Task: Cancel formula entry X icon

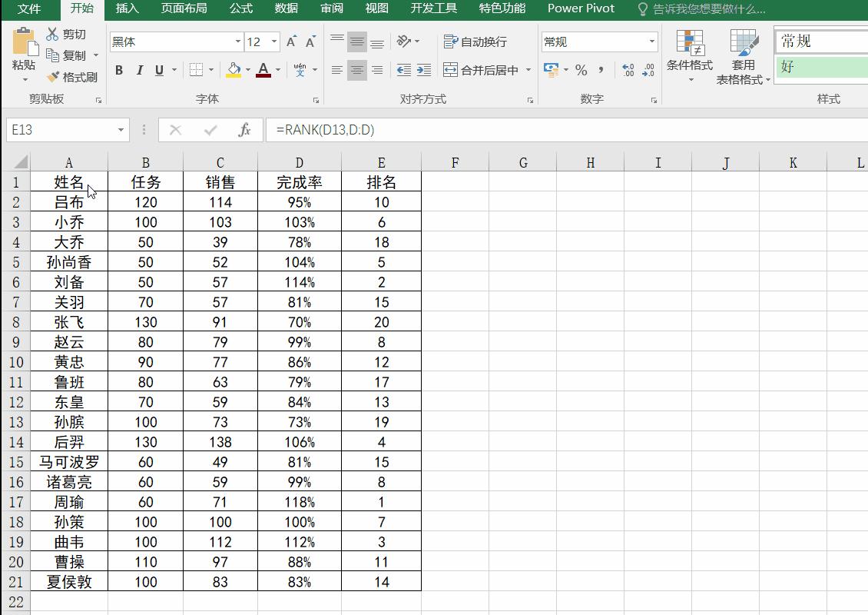Action: [175, 130]
